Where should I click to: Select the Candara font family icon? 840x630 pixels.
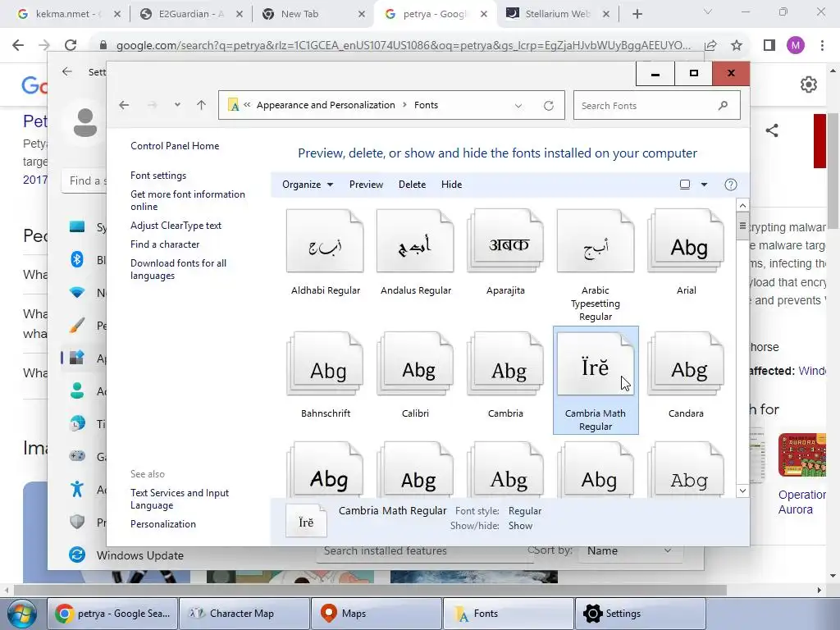coord(686,364)
